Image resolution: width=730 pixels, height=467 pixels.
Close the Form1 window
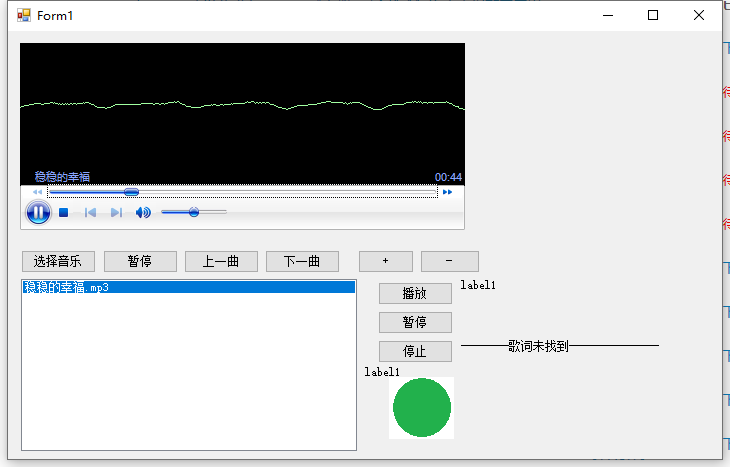point(698,15)
